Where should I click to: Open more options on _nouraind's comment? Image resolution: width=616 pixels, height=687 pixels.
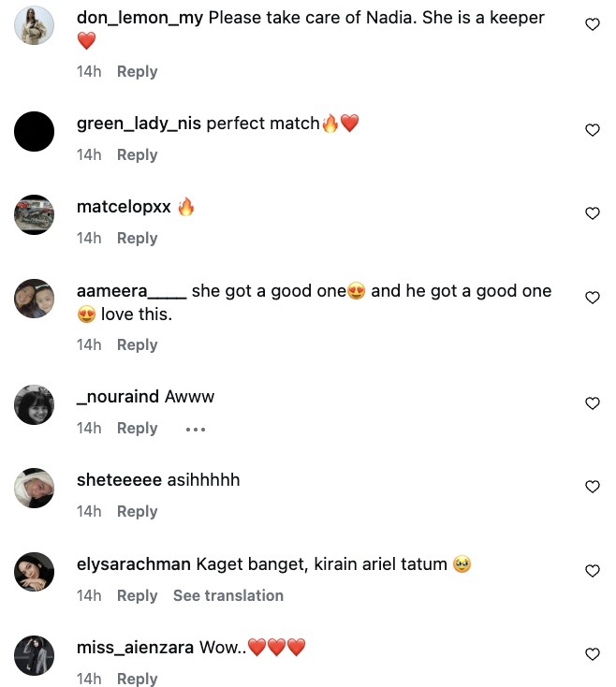tap(195, 429)
